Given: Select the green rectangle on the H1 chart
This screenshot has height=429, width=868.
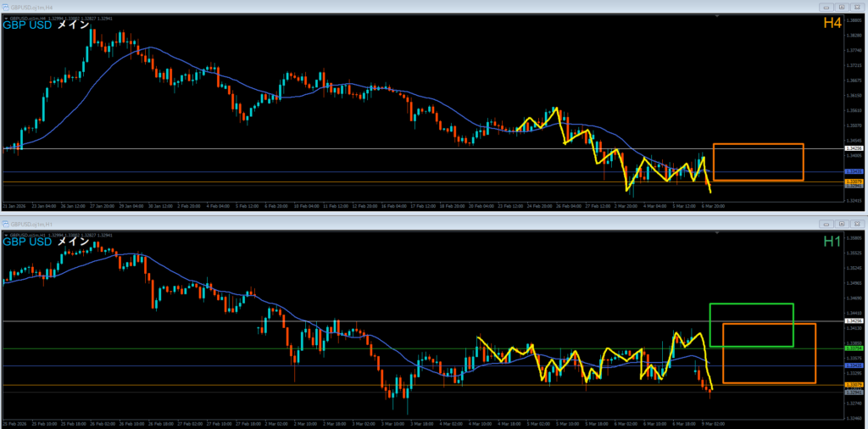Looking at the screenshot, I should coord(751,304).
